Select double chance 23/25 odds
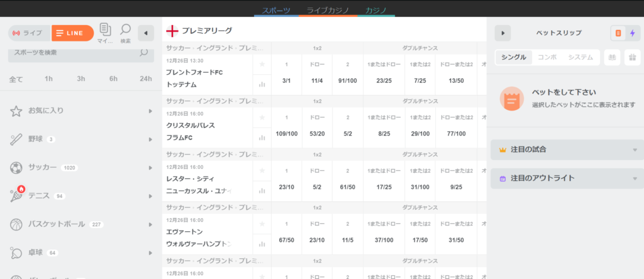Image resolution: width=644 pixels, height=279 pixels. click(384, 81)
